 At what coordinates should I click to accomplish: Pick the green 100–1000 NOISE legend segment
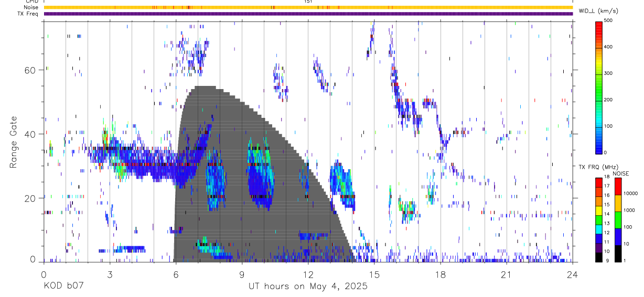tap(618, 220)
